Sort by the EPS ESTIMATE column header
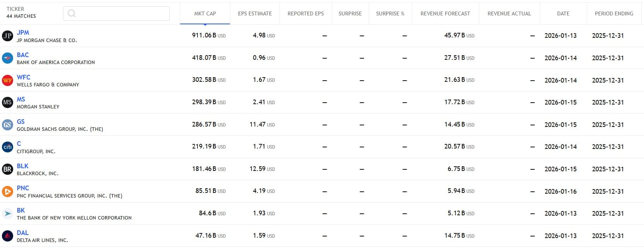Screen dimensions: 644x250 [x=255, y=14]
